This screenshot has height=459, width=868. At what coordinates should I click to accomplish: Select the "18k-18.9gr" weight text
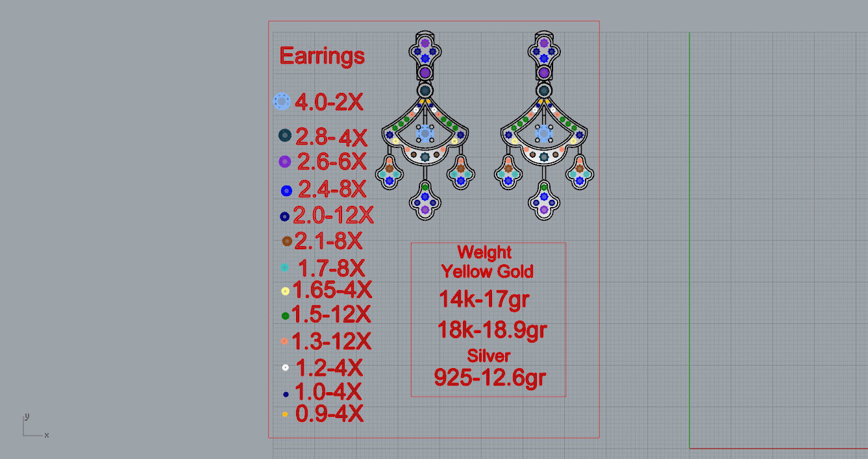(x=492, y=330)
